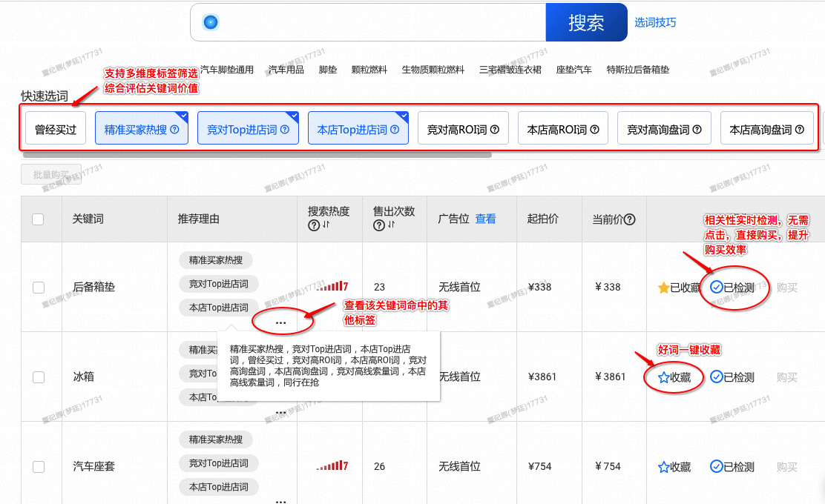Select the 曾经买过 quick filter

56,128
